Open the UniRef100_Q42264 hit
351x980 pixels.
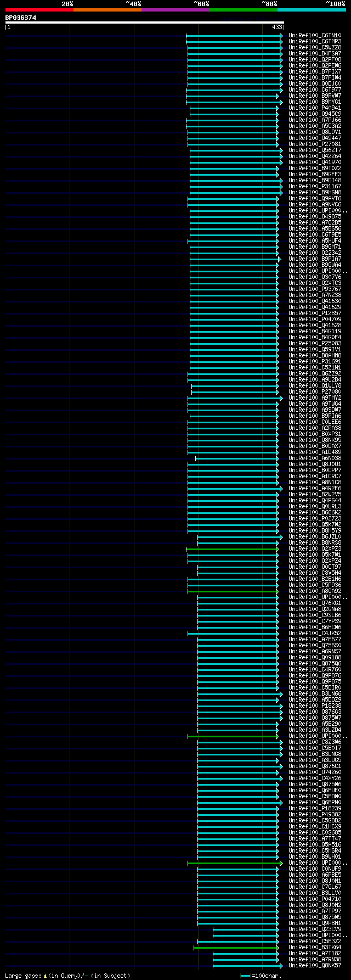pos(315,156)
